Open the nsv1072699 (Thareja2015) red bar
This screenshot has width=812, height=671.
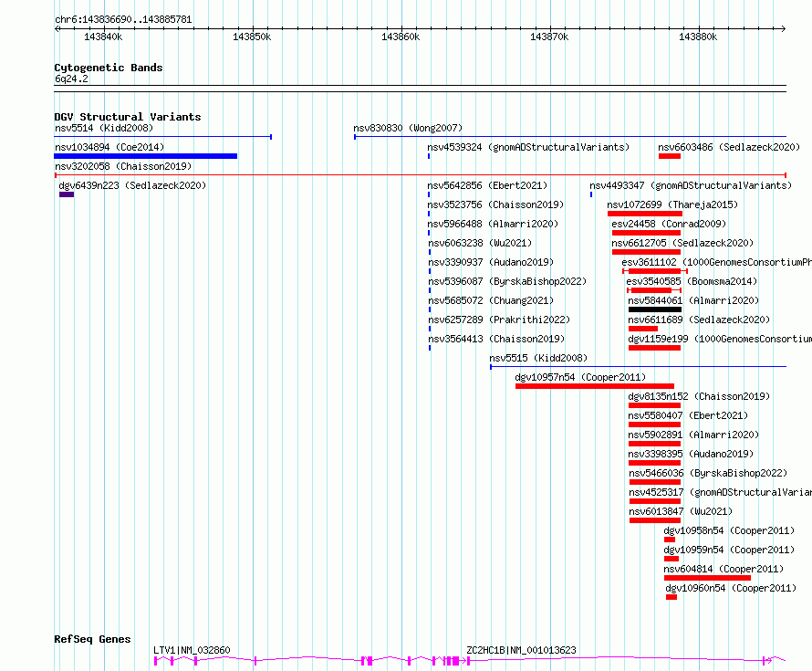tap(645, 214)
